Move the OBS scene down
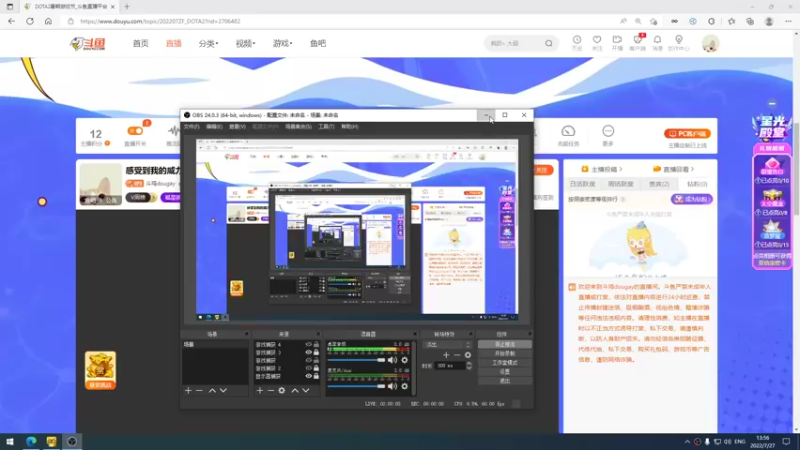This screenshot has width=800, height=450. coord(223,390)
